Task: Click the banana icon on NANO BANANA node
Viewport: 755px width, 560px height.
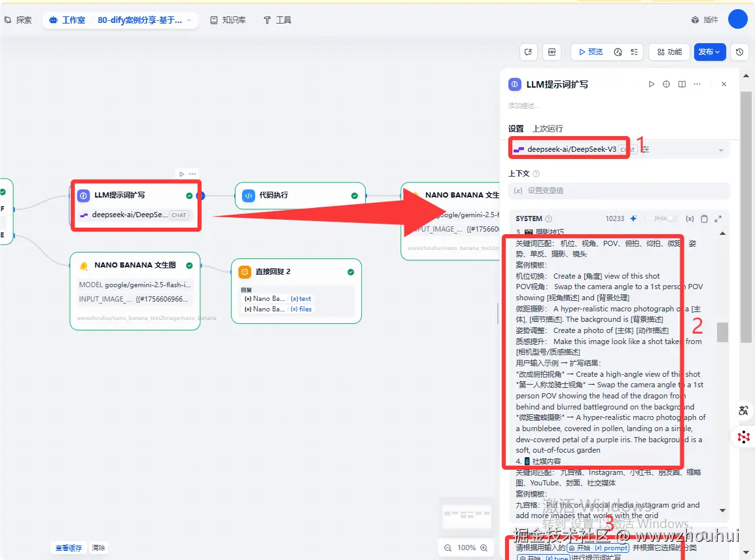Action: coord(84,266)
